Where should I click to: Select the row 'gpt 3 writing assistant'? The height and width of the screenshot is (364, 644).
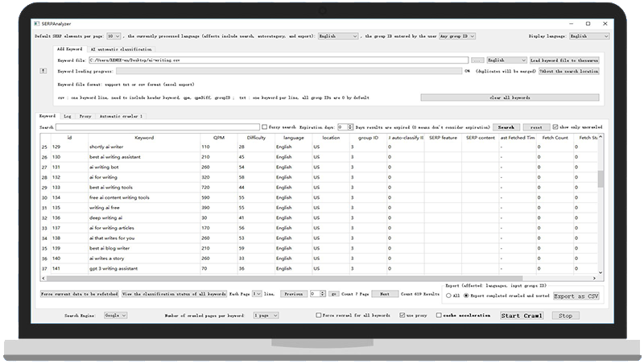pyautogui.click(x=318, y=269)
